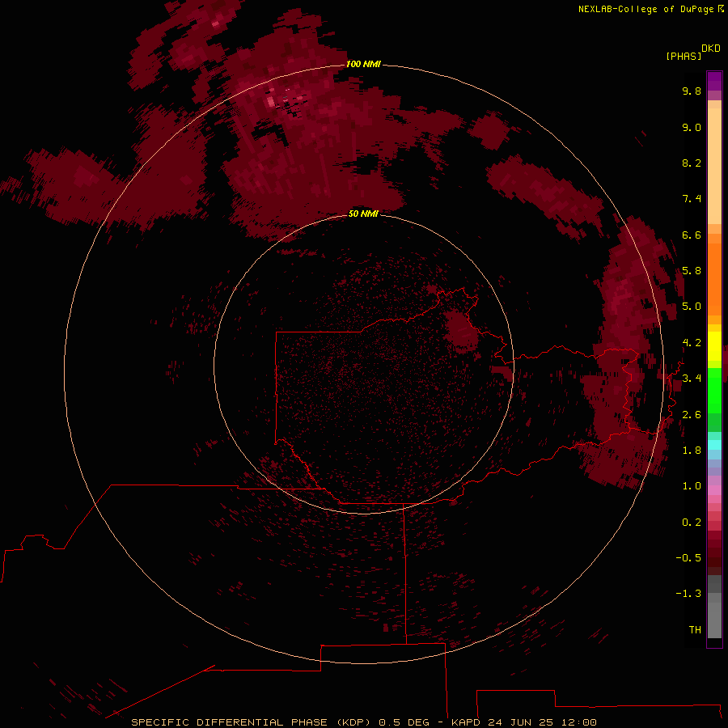728x728 pixels.
Task: Pick the purple swatch at top of color bar
Action: [714, 81]
